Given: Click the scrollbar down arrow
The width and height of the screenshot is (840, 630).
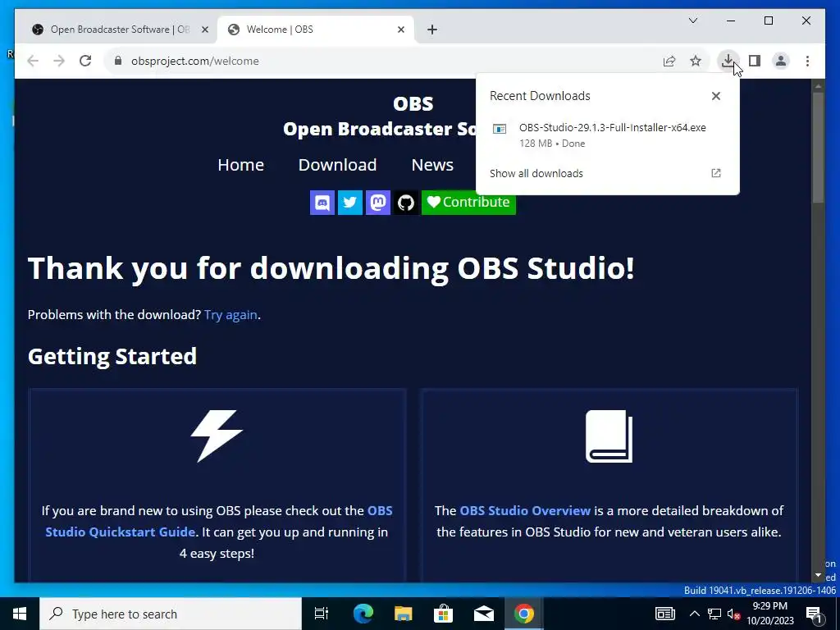Looking at the screenshot, I should [x=818, y=575].
